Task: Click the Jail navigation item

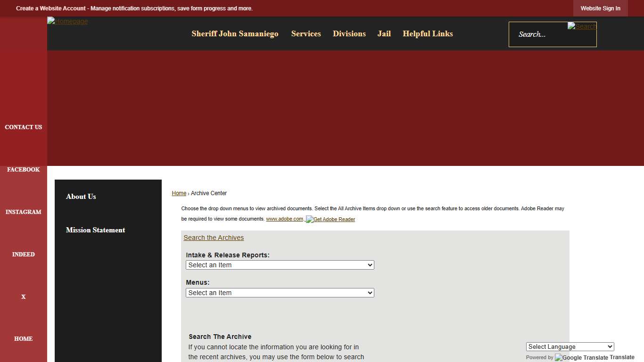Action: coord(384,33)
